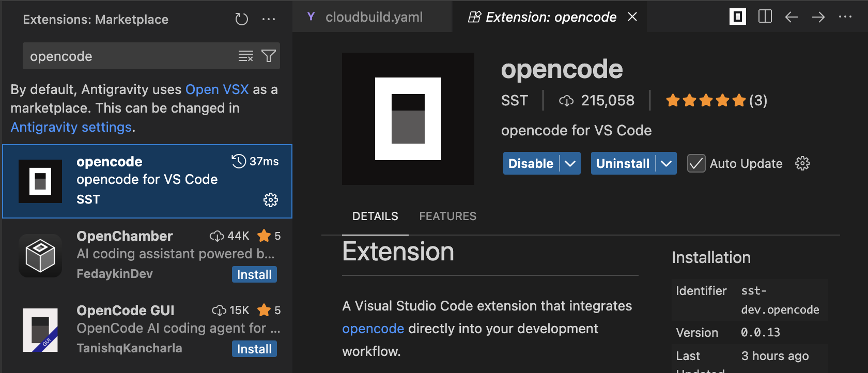868x373 pixels.
Task: Select the opencode extension list entry
Action: point(147,181)
